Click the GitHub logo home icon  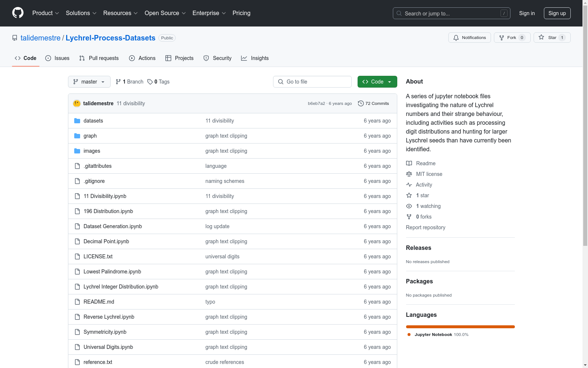click(18, 13)
